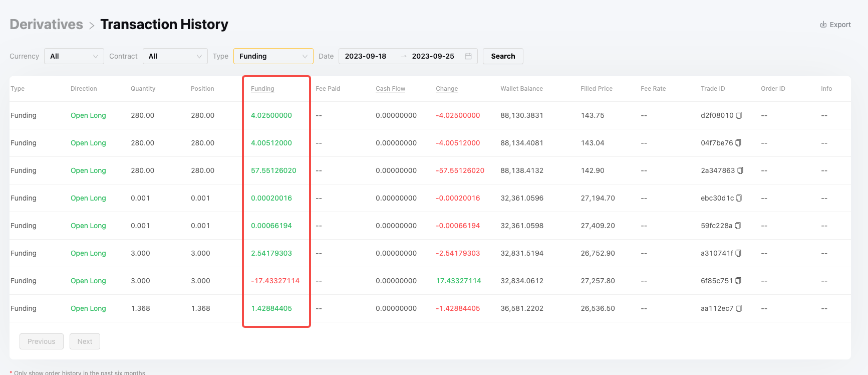Copy trade ID d2f08010
868x375 pixels.
pyautogui.click(x=738, y=115)
